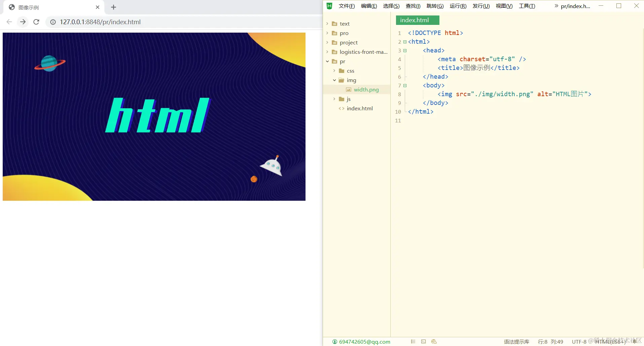Open the 工具(T) menu
The image size is (644, 346).
527,6
